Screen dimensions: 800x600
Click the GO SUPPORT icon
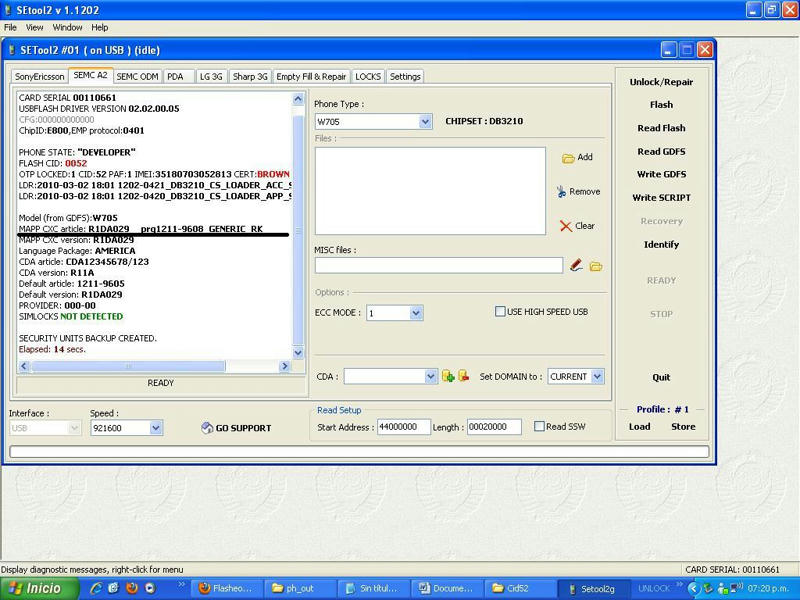[206, 428]
